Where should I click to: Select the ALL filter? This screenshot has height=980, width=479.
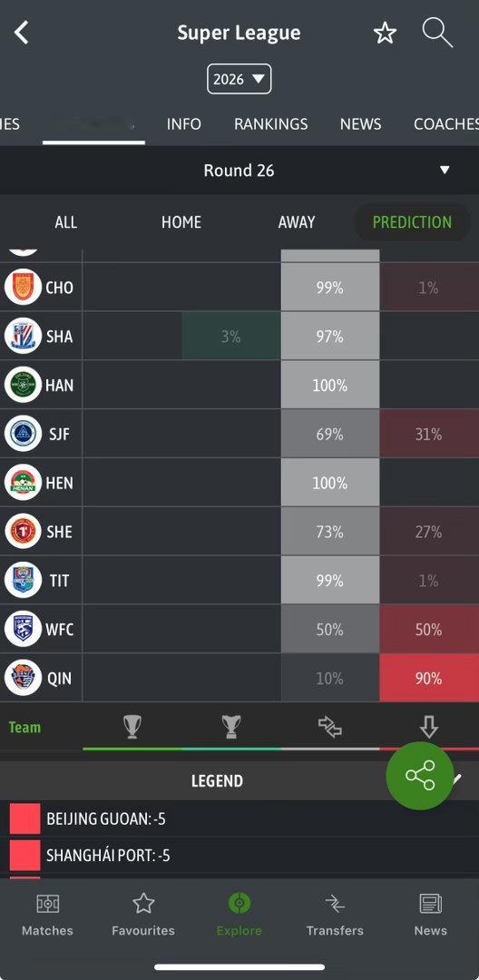coord(65,222)
